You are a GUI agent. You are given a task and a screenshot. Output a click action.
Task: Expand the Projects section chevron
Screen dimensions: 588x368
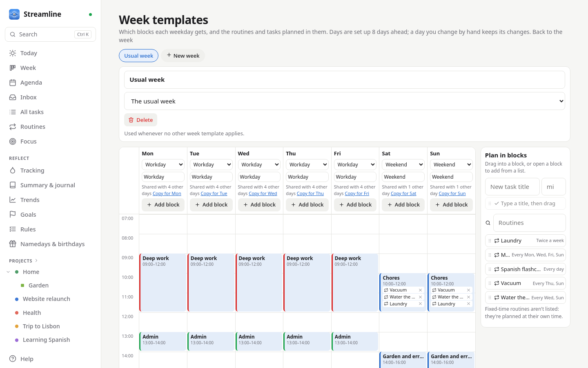pyautogui.click(x=36, y=260)
